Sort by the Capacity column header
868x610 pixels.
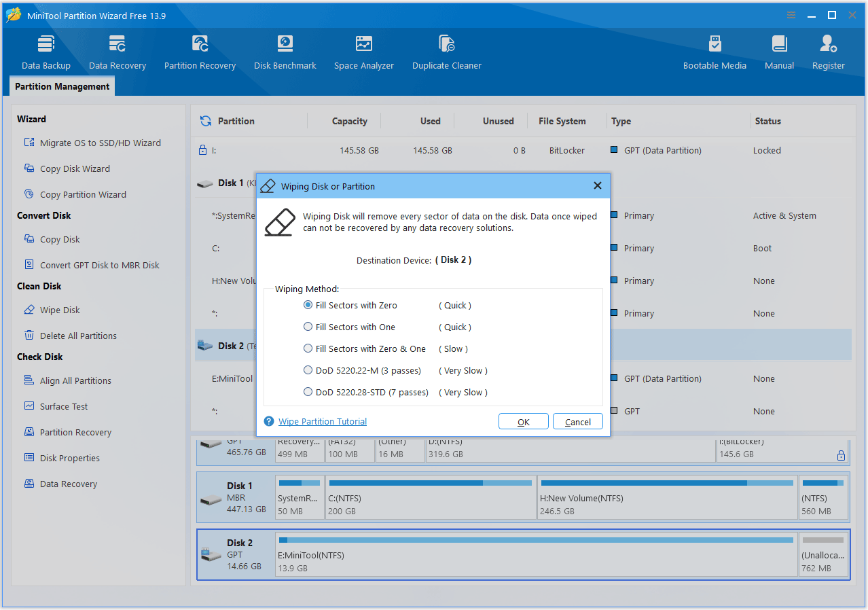[350, 121]
